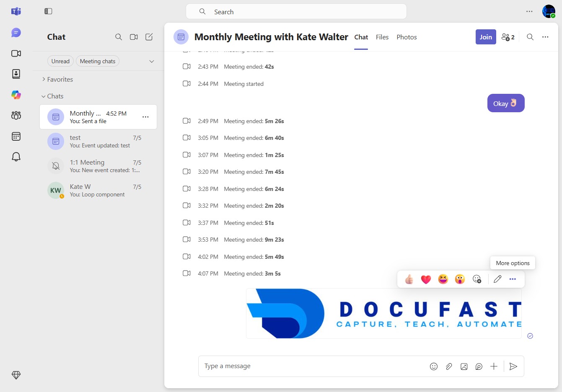Switch to the Files tab
Image resolution: width=562 pixels, height=392 pixels.
click(382, 37)
